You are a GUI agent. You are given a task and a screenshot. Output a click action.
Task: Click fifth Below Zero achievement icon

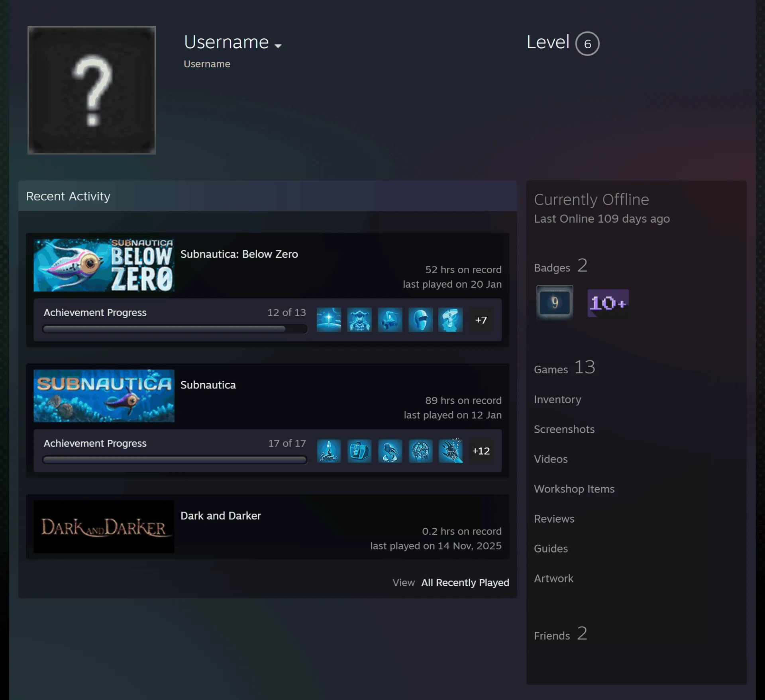451,320
